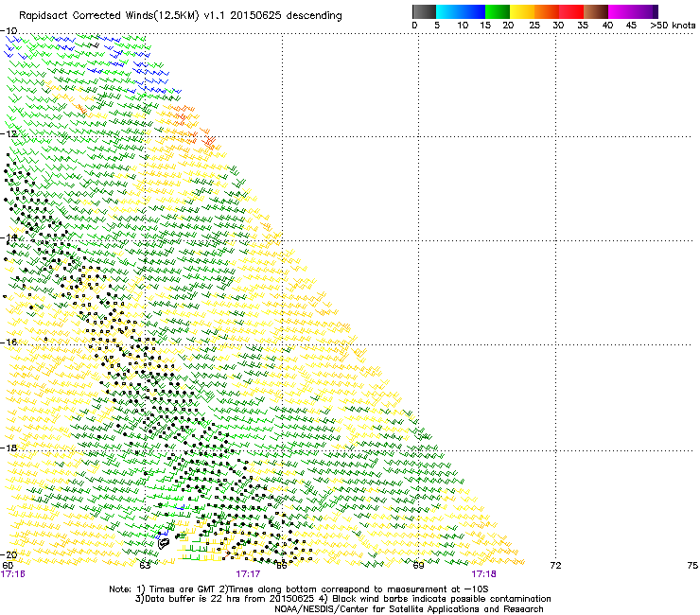Viewport: 700px width, 615px height.
Task: Click the green 15–20 knots legend segment
Action: click(498, 11)
